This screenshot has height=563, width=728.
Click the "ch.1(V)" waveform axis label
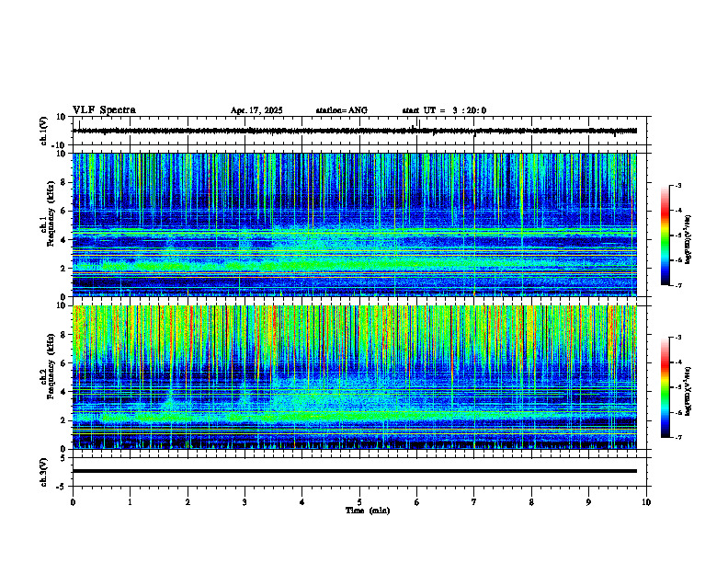tap(43, 130)
